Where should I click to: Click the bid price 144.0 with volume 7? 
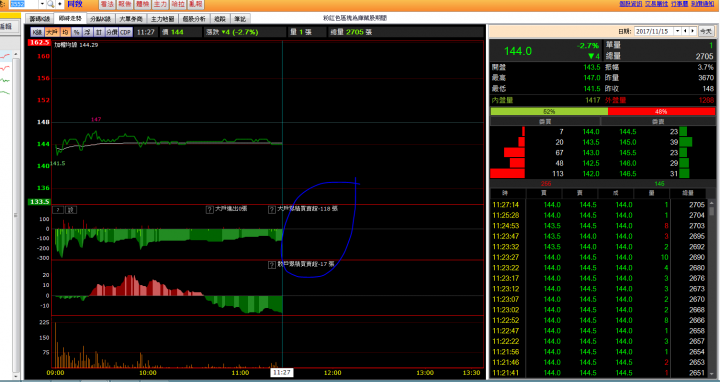(x=591, y=132)
